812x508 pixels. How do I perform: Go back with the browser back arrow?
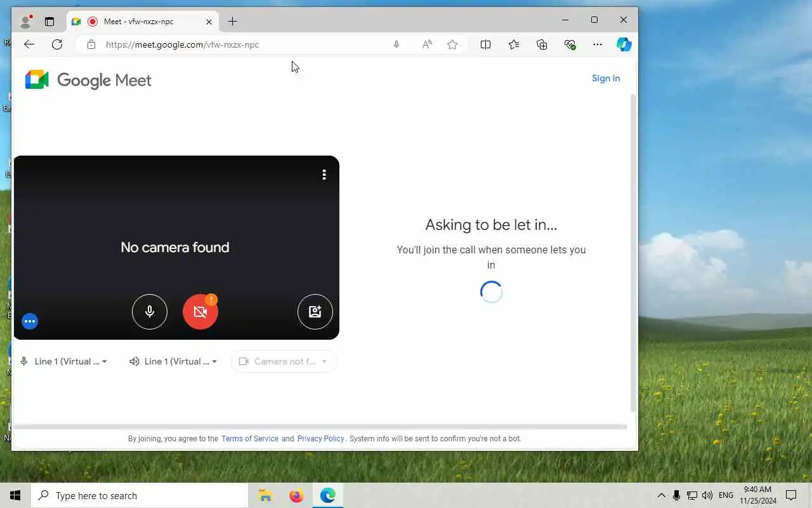29,44
